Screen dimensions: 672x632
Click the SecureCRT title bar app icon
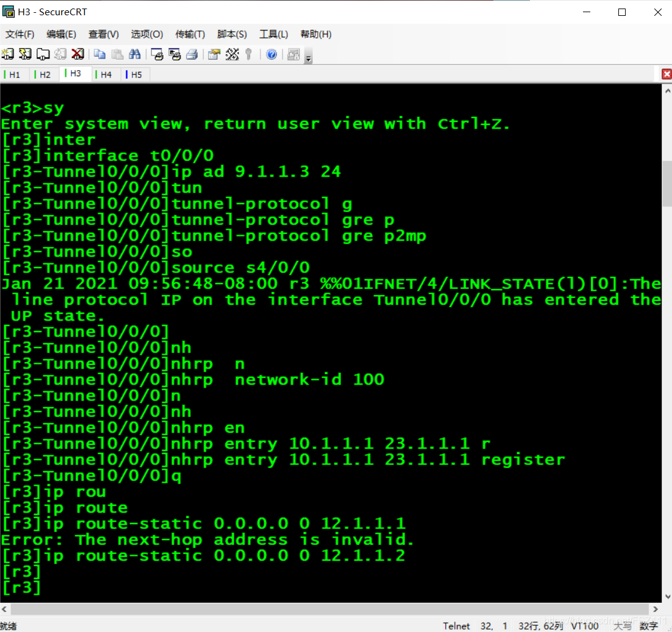8,12
